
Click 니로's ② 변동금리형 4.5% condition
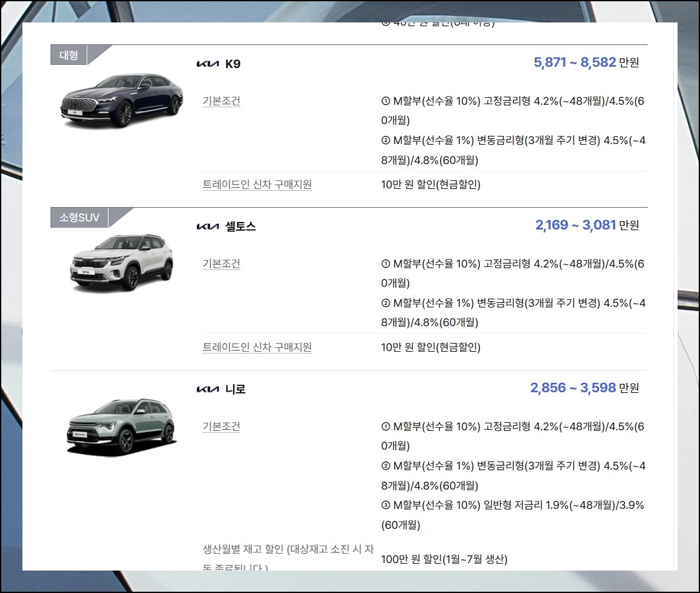513,476
